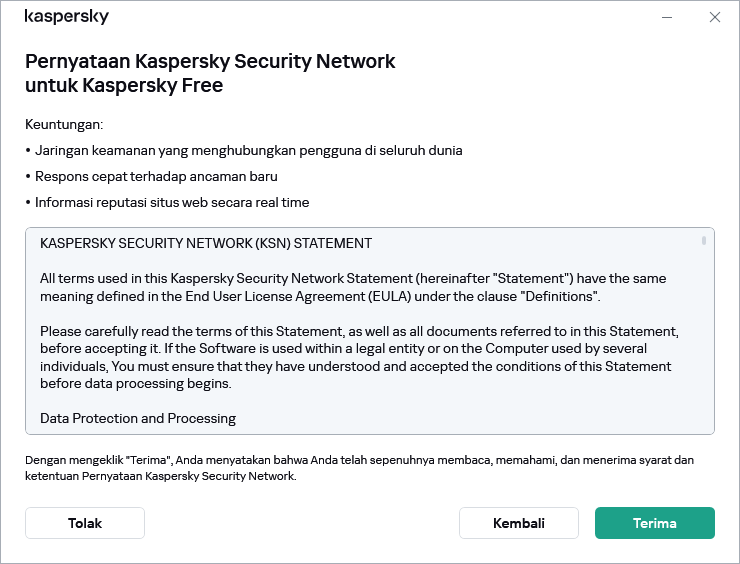
Task: Close the Kaspersky installer window
Action: click(714, 17)
